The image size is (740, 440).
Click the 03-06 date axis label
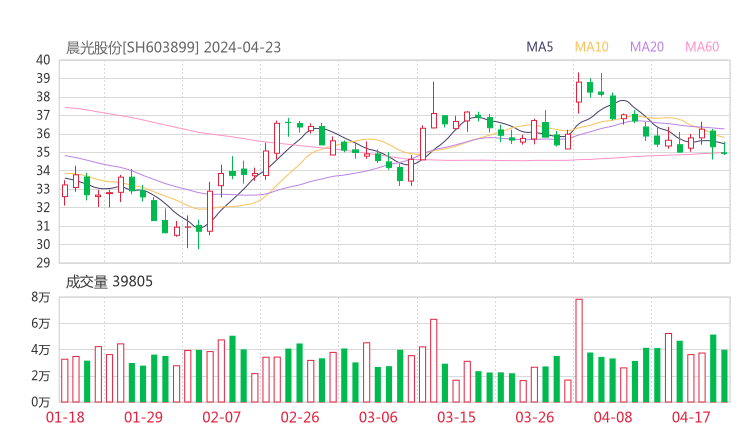click(378, 417)
